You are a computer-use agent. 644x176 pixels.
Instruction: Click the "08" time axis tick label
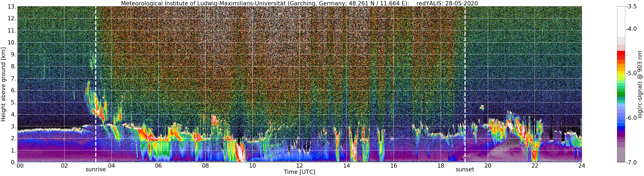(x=205, y=166)
